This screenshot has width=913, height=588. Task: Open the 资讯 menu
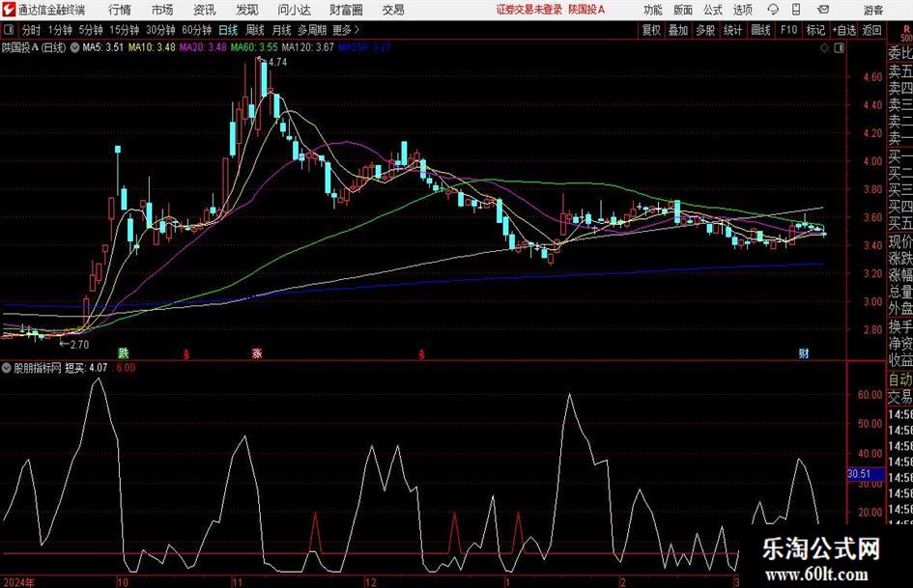205,10
